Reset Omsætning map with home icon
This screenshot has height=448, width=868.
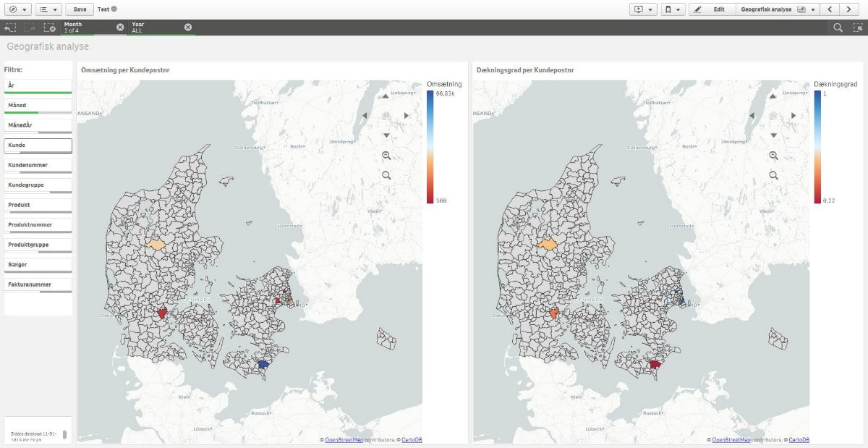point(386,115)
